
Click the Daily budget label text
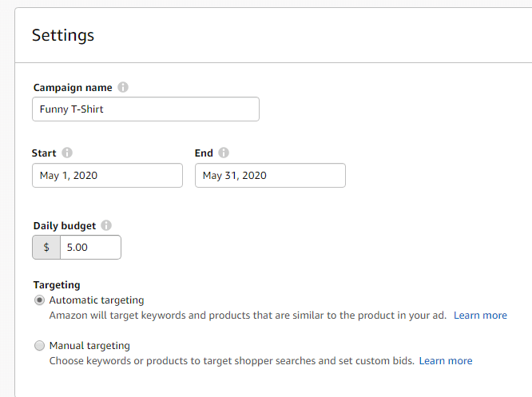click(x=65, y=225)
